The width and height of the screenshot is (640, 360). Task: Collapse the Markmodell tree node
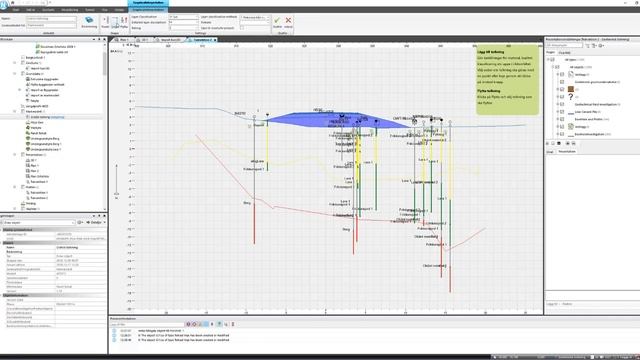point(15,111)
